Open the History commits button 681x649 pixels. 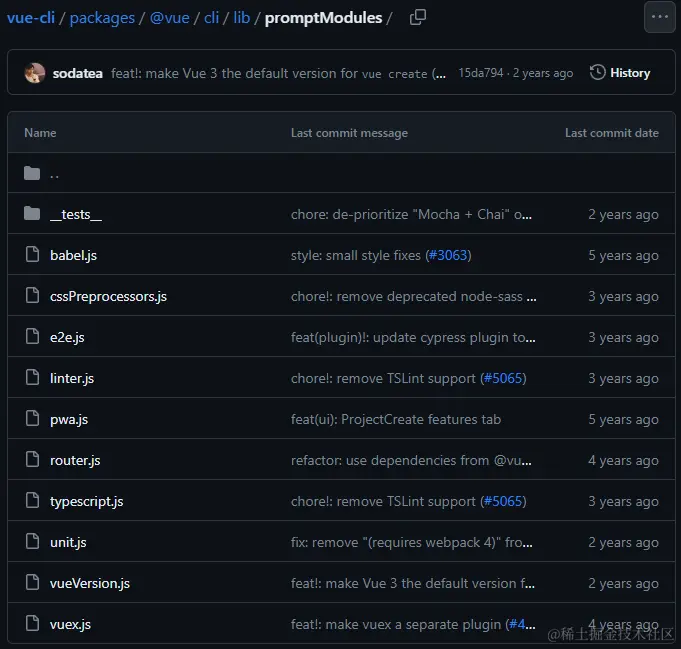620,73
